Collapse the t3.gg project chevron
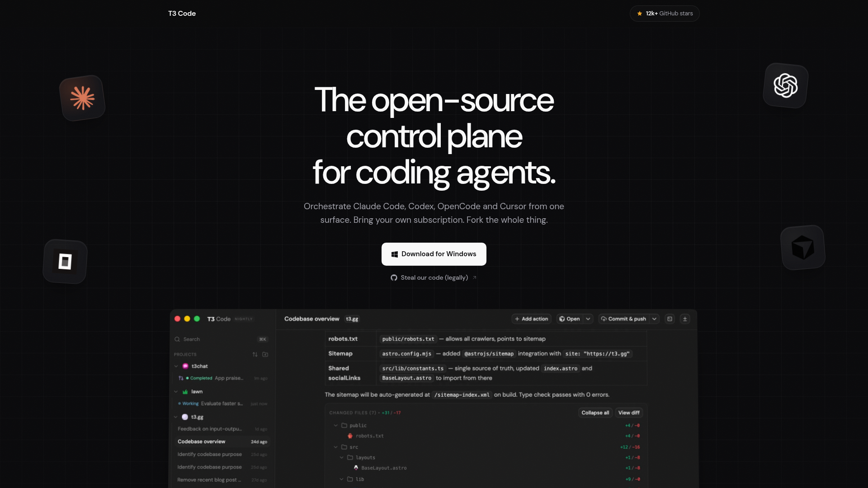 click(x=176, y=417)
